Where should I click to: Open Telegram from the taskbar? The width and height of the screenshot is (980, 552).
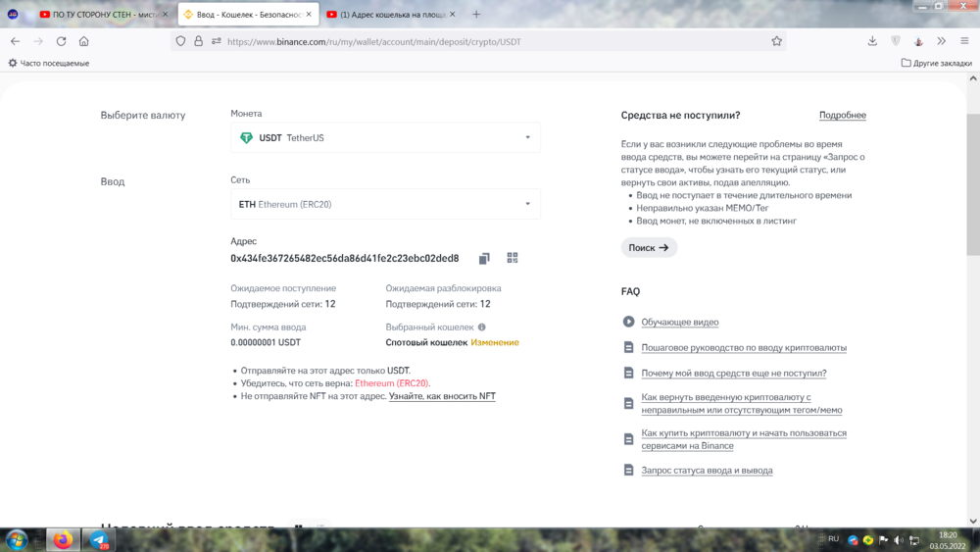pos(99,539)
